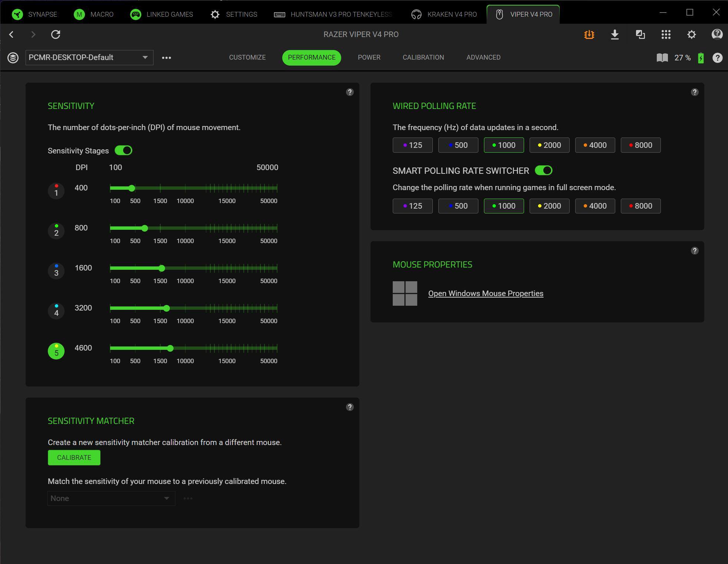This screenshot has width=728, height=564.
Task: Open the Macro tab
Action: tap(94, 14)
